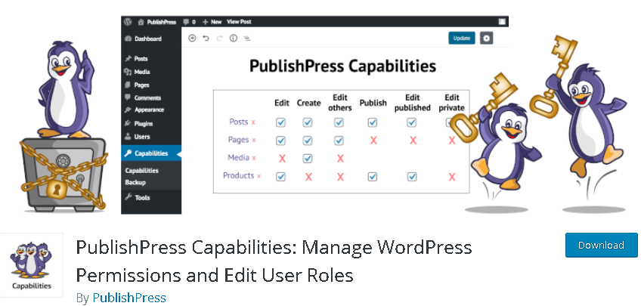
Task: Open the block navigation list icon
Action: (247, 39)
